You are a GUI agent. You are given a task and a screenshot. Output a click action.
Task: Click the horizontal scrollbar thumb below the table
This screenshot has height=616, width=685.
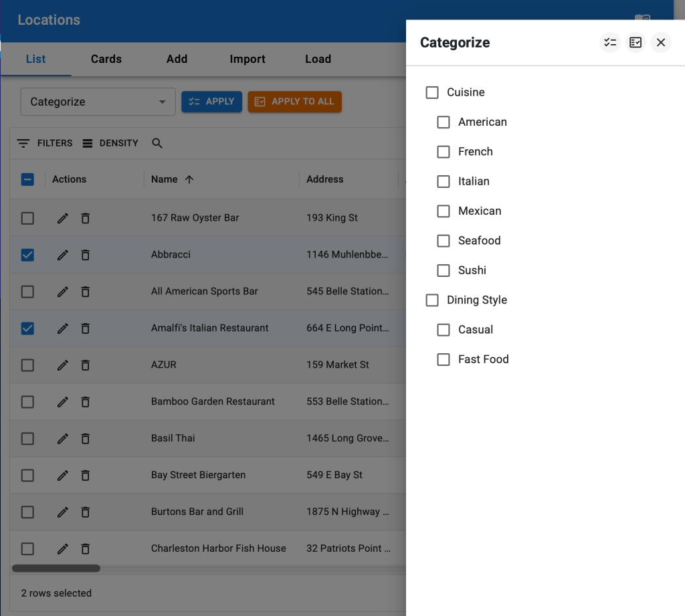pyautogui.click(x=56, y=569)
